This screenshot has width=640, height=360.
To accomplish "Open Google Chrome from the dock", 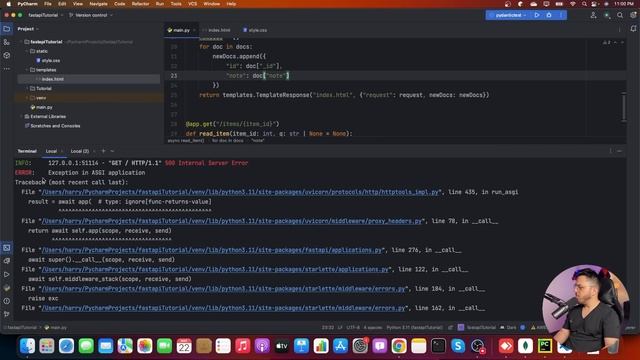I will (x=399, y=346).
